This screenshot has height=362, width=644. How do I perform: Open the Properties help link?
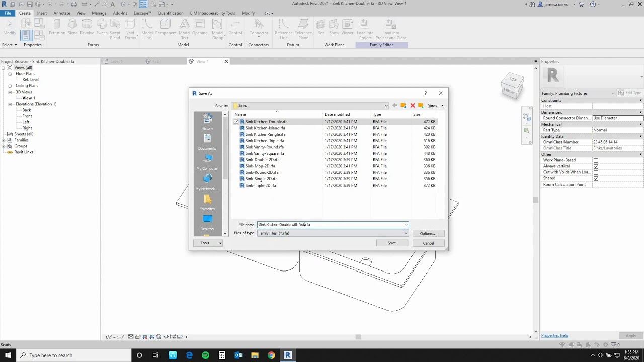554,336
